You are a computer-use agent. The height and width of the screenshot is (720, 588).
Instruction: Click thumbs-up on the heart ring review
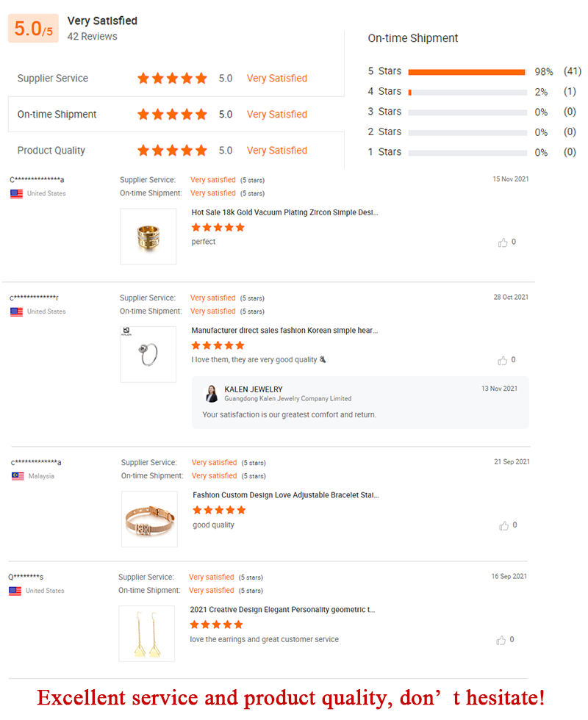pyautogui.click(x=503, y=361)
